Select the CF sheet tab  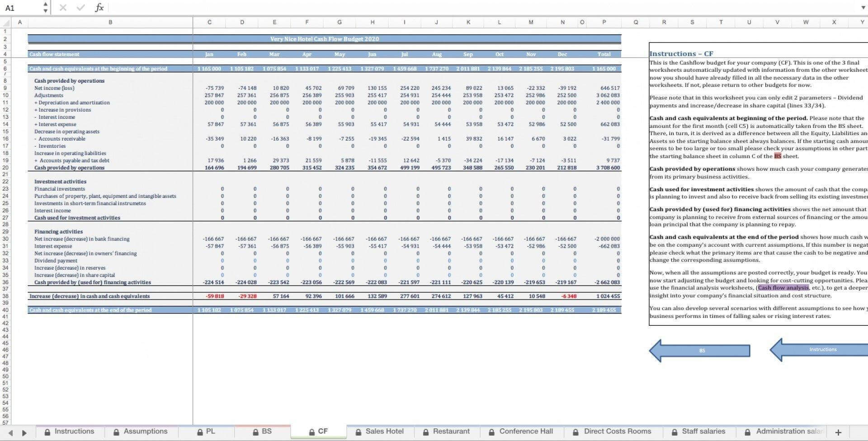pos(318,432)
